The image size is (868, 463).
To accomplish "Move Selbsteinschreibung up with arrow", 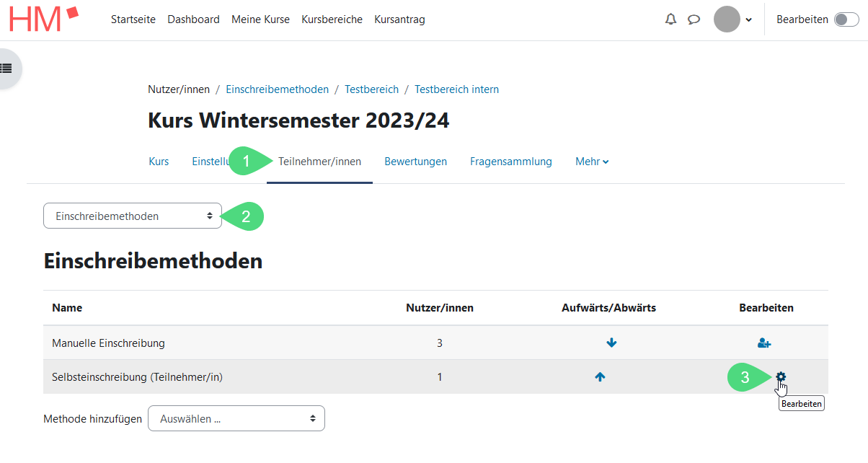I will 600,376.
